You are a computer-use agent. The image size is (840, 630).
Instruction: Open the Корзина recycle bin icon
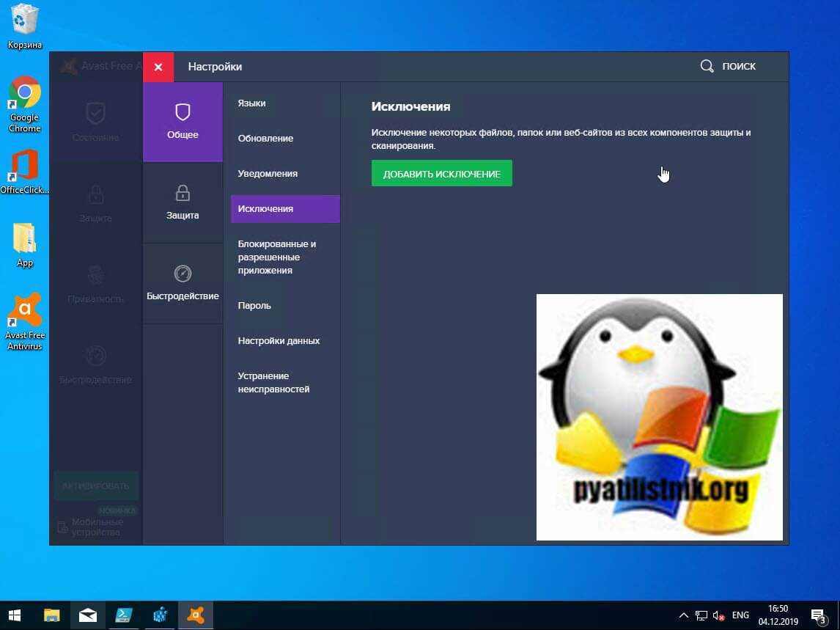(25, 26)
